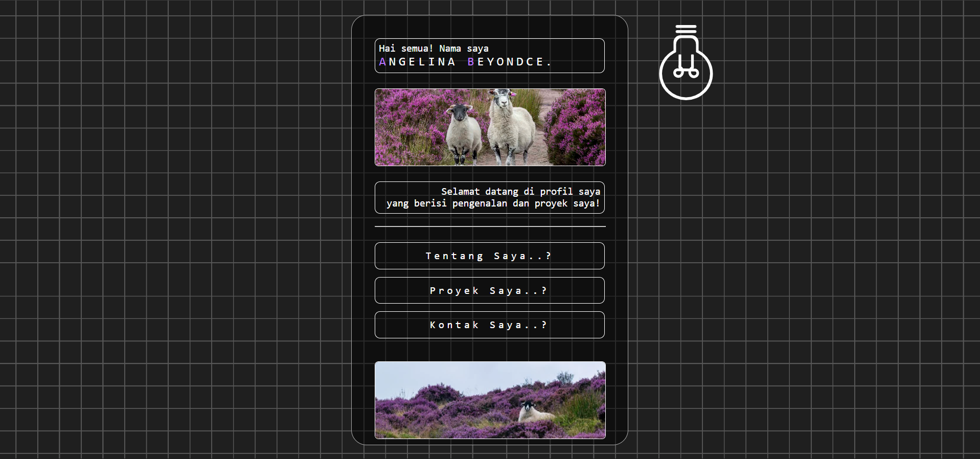This screenshot has width=980, height=459.
Task: Click the banner photo of two sheep
Action: tap(490, 127)
